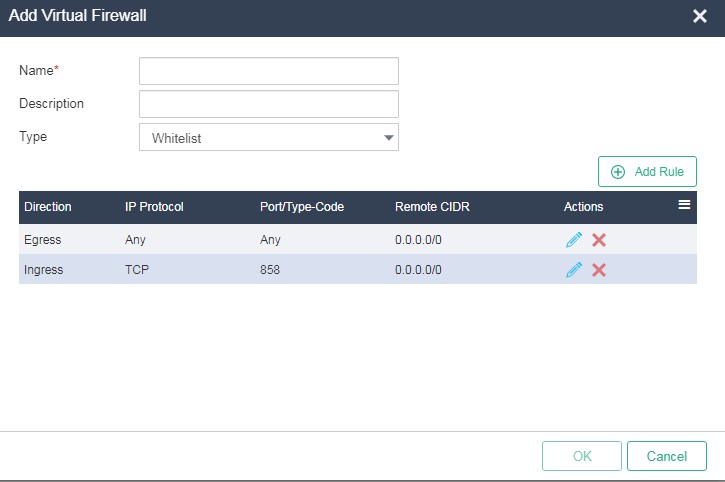The image size is (725, 482).
Task: Sort by the Direction column header
Action: (48, 207)
